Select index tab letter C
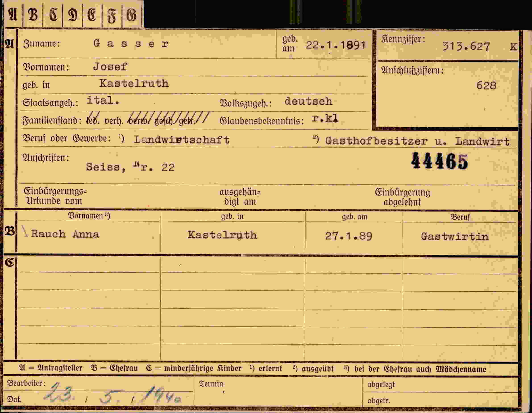The height and width of the screenshot is (413, 532). (53, 15)
